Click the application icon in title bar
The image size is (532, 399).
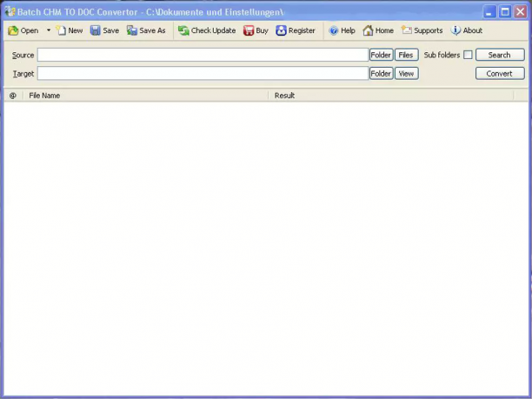click(10, 12)
